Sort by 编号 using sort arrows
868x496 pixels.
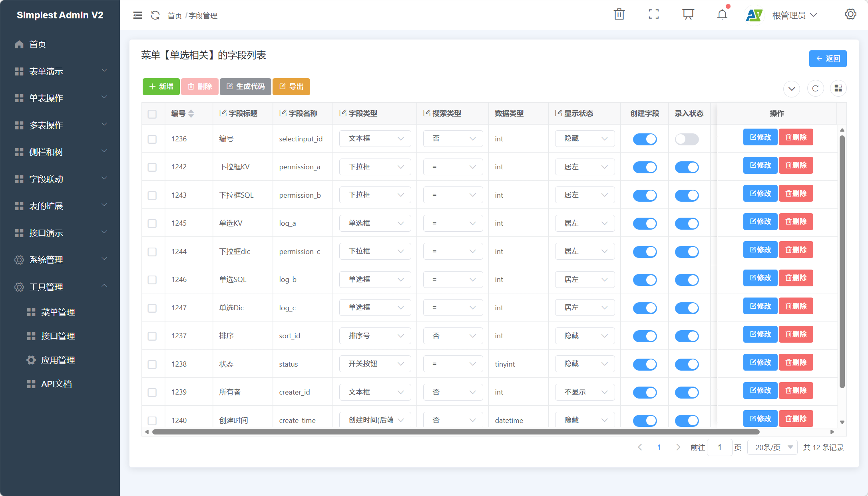tap(191, 113)
